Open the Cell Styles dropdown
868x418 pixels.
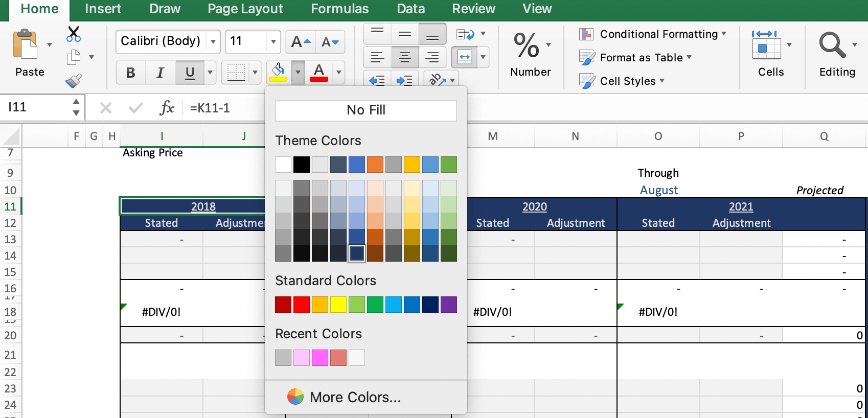(x=627, y=81)
